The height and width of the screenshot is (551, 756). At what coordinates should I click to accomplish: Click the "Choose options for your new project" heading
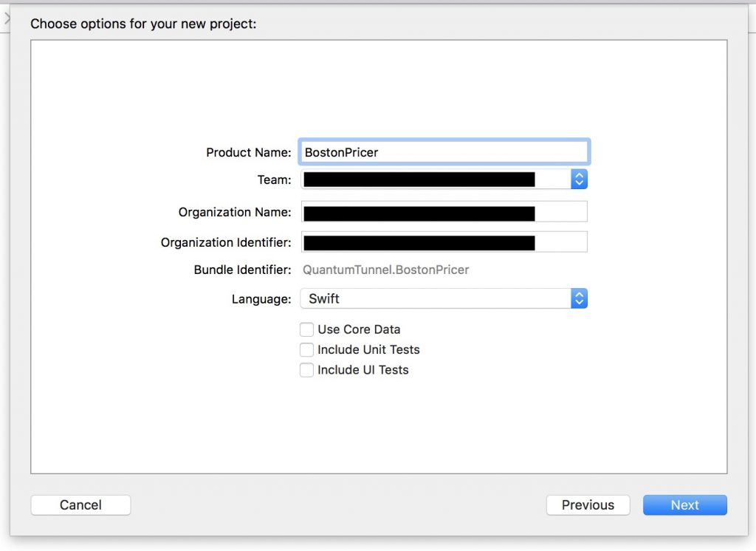pos(143,24)
